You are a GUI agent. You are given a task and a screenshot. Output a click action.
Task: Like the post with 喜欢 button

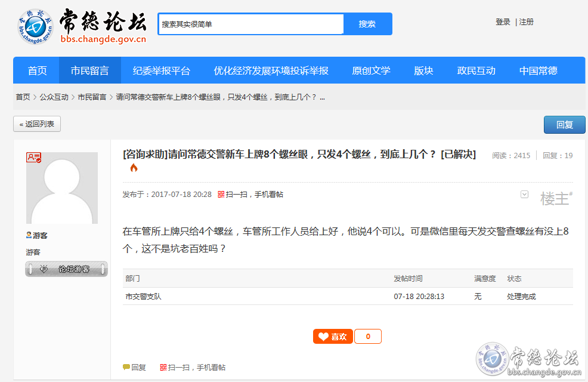[333, 337]
